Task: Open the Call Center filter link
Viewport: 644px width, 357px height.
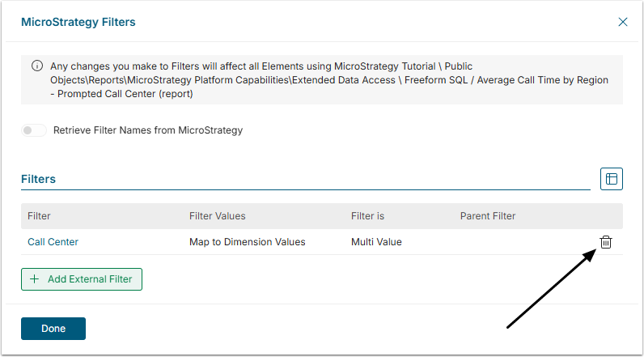Action: [x=53, y=242]
